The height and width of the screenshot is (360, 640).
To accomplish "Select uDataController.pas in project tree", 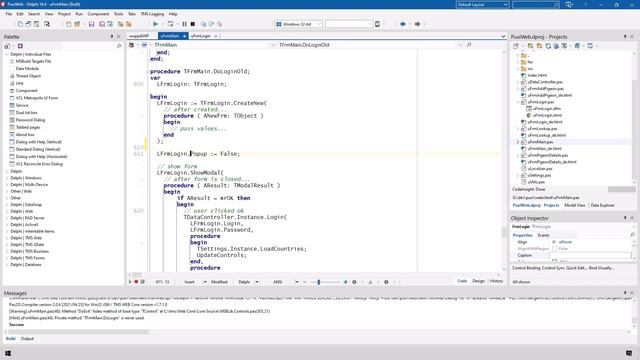I will (545, 82).
